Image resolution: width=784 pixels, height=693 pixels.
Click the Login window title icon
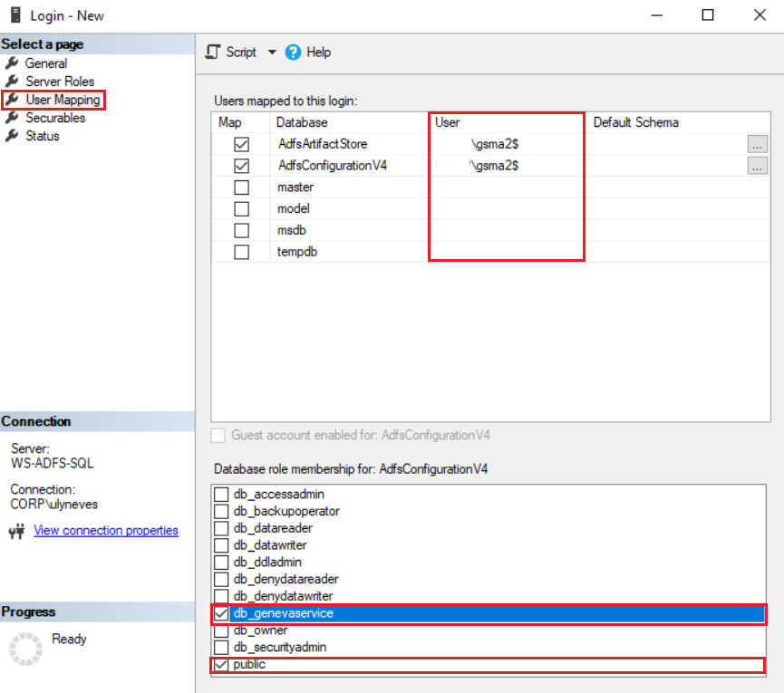click(16, 15)
